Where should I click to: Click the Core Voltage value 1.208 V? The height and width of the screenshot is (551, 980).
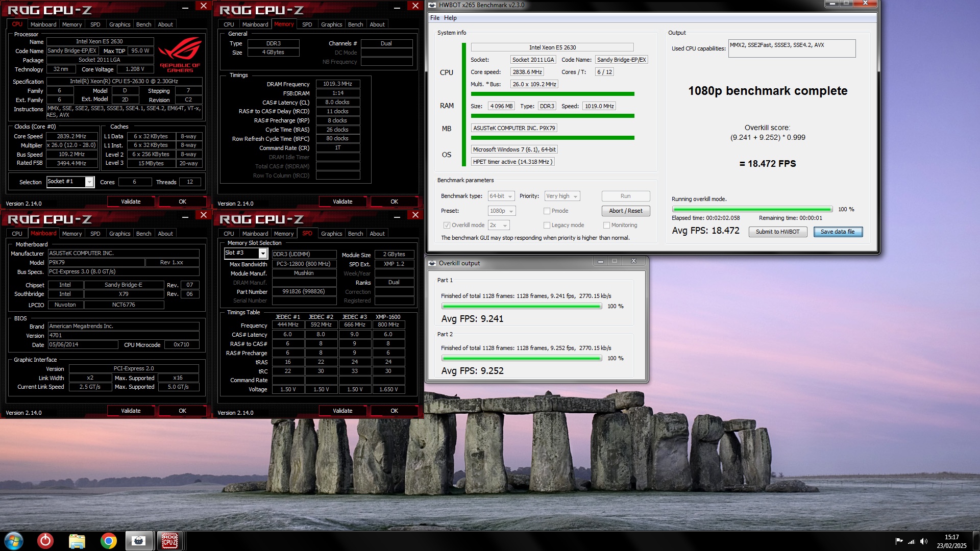135,69
